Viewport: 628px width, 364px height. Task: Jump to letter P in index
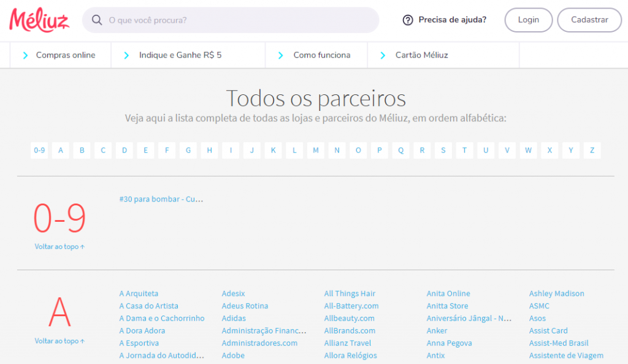[x=379, y=150]
